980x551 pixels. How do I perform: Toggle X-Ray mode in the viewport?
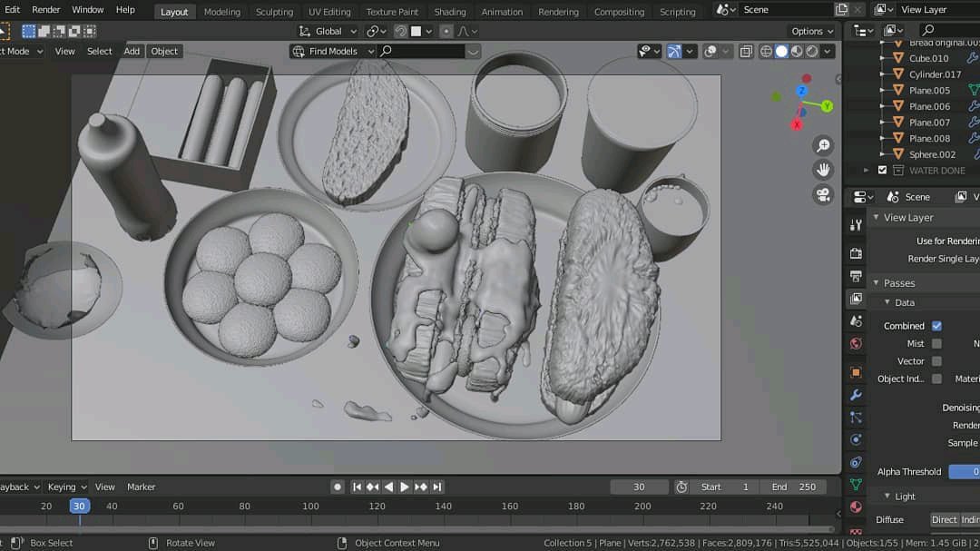tap(746, 52)
